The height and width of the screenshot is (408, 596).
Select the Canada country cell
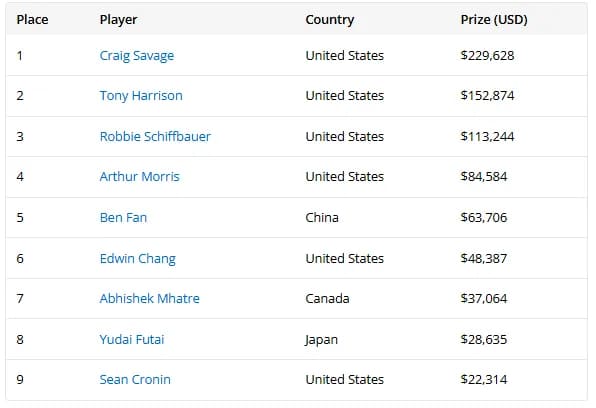(x=327, y=298)
